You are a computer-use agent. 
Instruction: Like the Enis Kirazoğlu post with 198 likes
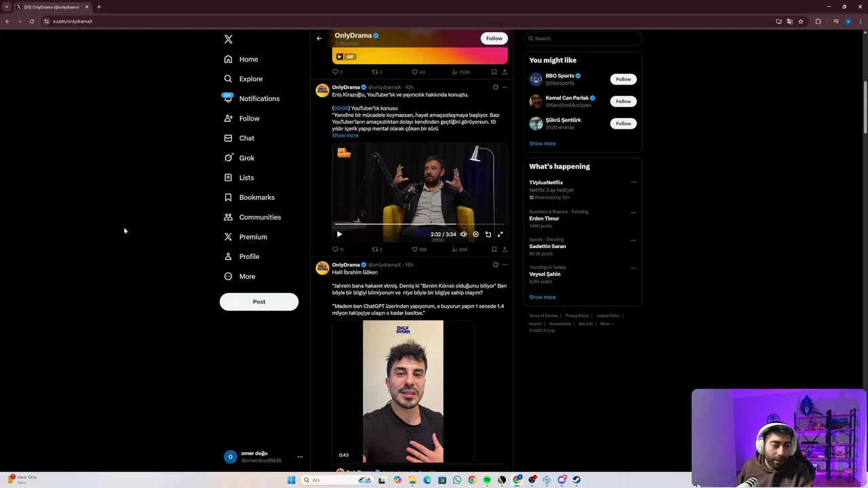click(x=414, y=249)
